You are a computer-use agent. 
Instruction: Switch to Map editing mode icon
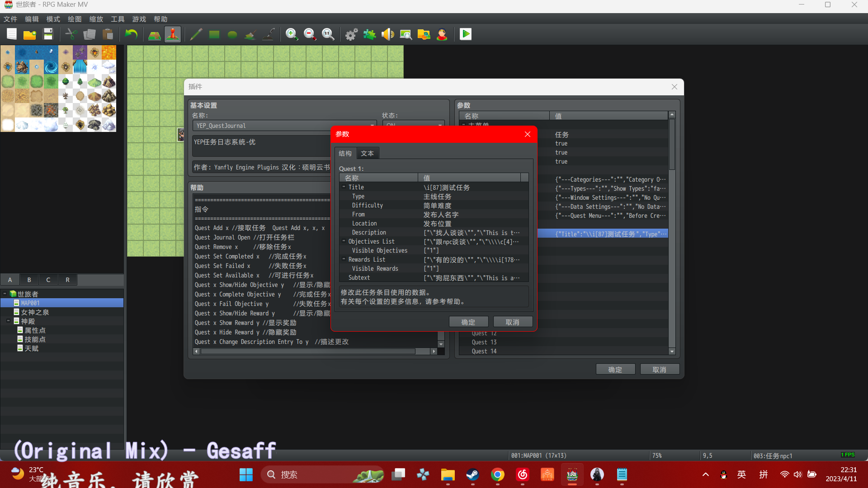[x=155, y=34]
